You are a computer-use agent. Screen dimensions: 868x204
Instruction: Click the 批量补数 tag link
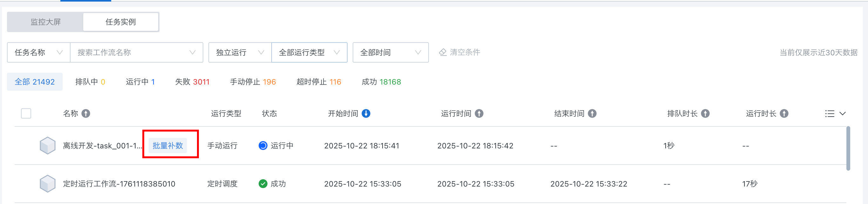(x=167, y=146)
